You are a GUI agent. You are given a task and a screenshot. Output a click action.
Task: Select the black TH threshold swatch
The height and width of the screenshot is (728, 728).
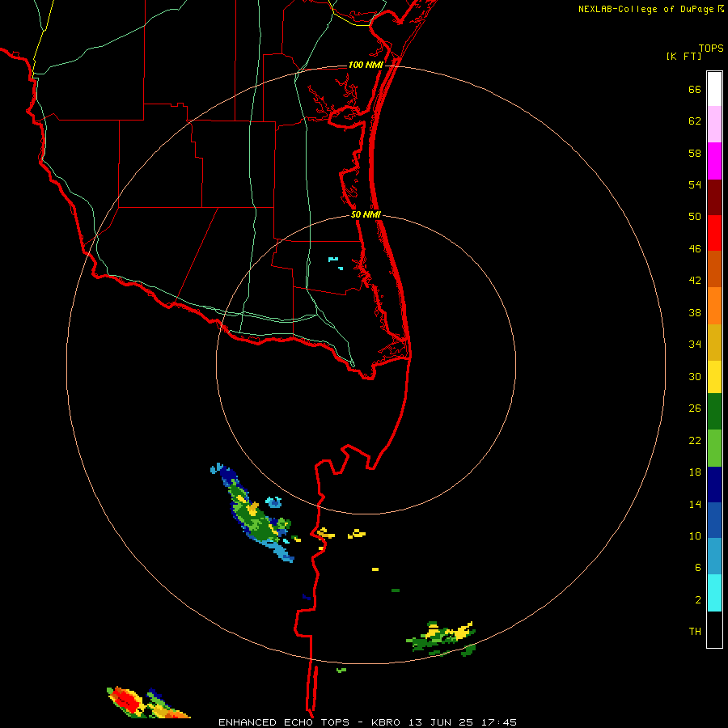(714, 629)
